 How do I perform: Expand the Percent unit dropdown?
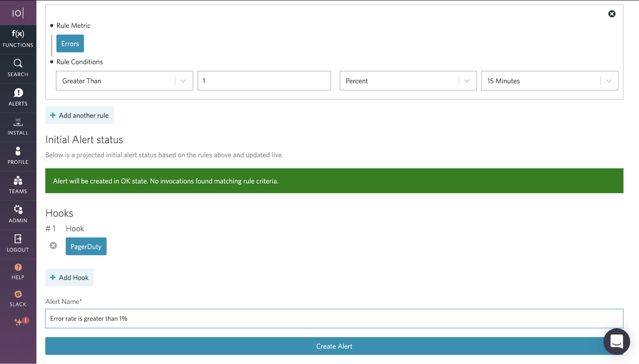point(467,81)
